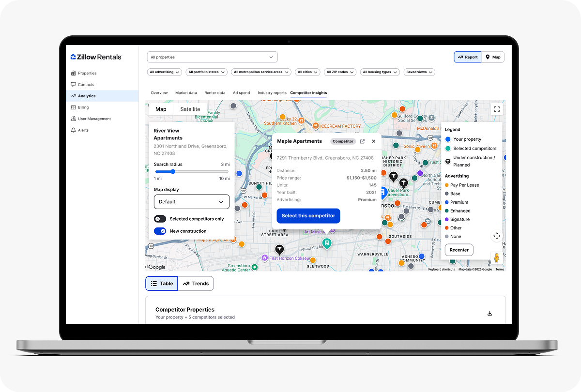The height and width of the screenshot is (392, 581).
Task: Click the Southern Kitchen restaurant marker
Action: (x=301, y=120)
